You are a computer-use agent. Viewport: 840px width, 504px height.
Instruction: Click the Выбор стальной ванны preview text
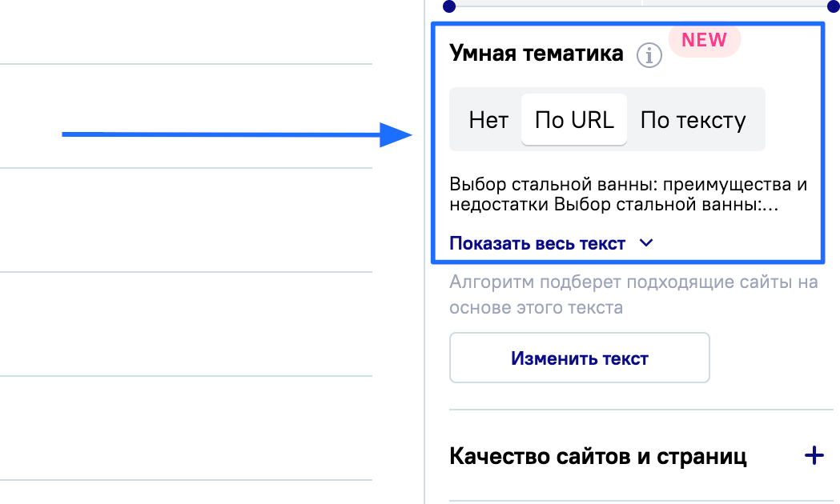tap(629, 194)
